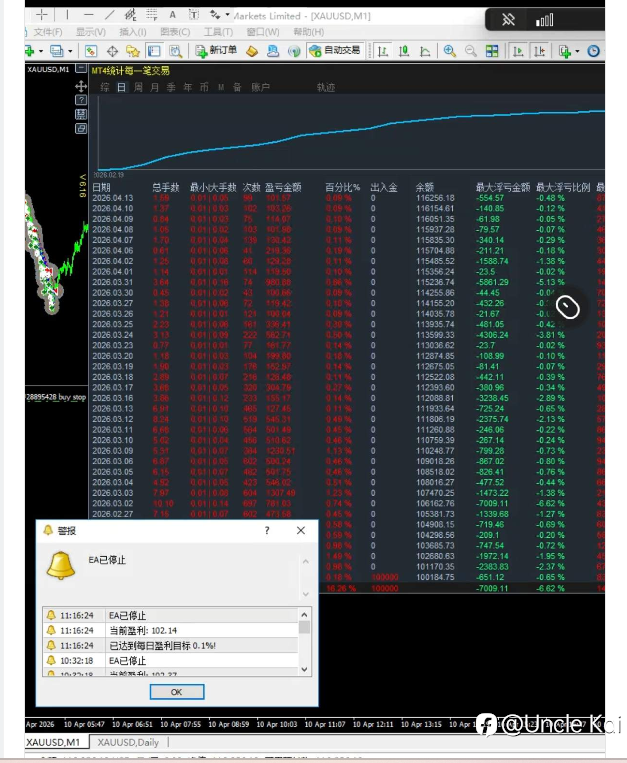Select the arrows drawing tool
This screenshot has width=627, height=763.
click(215, 15)
